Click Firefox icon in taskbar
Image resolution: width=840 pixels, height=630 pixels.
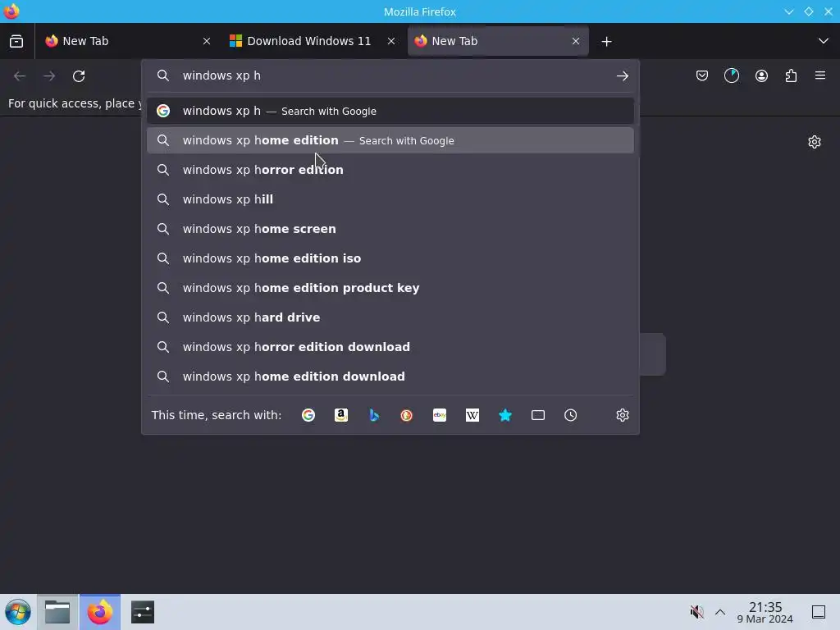click(100, 612)
